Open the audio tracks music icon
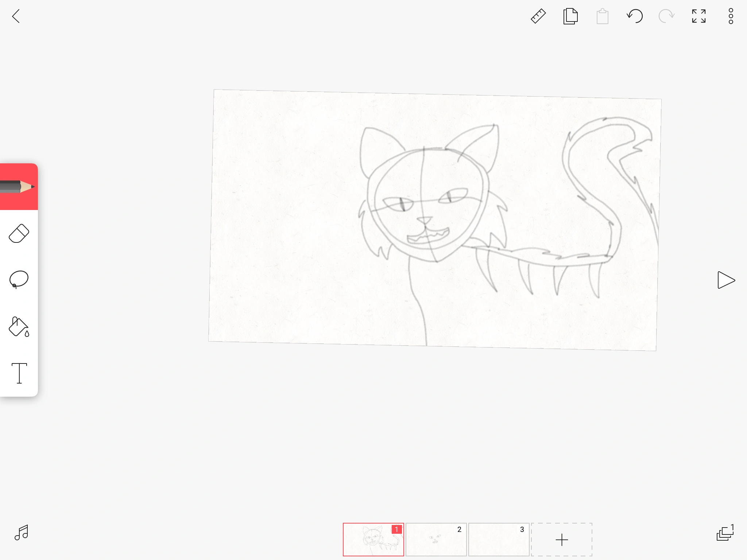The image size is (747, 560). click(21, 533)
